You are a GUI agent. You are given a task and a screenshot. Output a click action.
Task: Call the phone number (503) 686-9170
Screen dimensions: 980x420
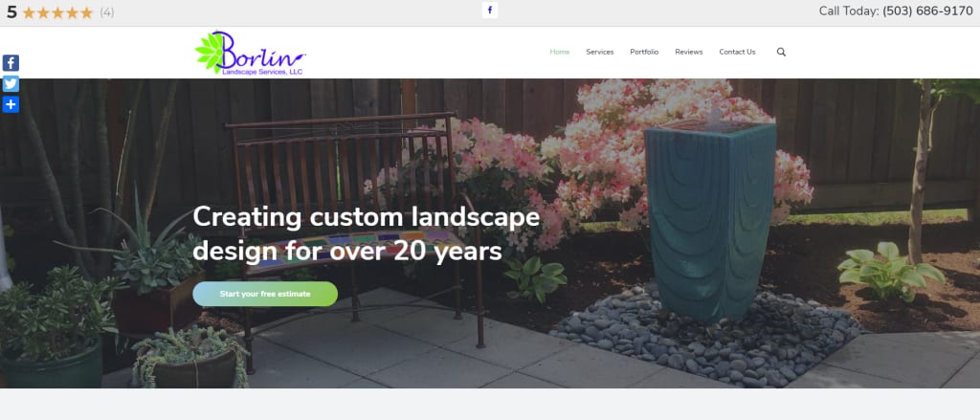[927, 11]
